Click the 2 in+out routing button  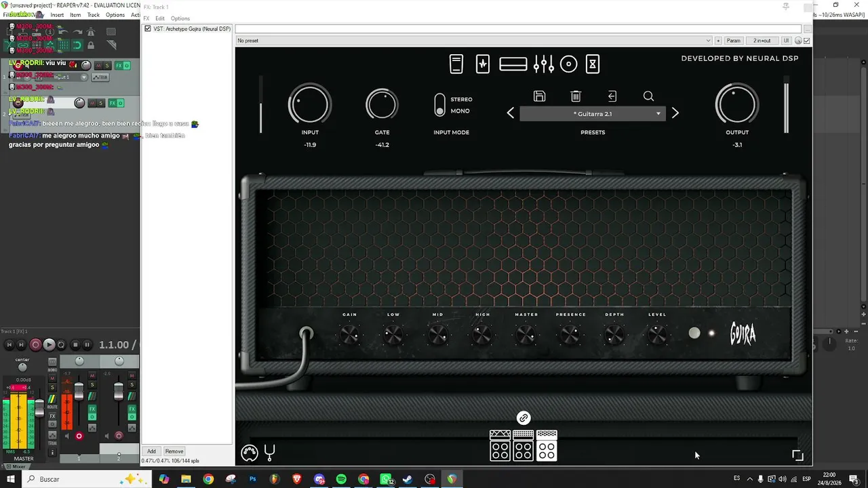tap(762, 41)
